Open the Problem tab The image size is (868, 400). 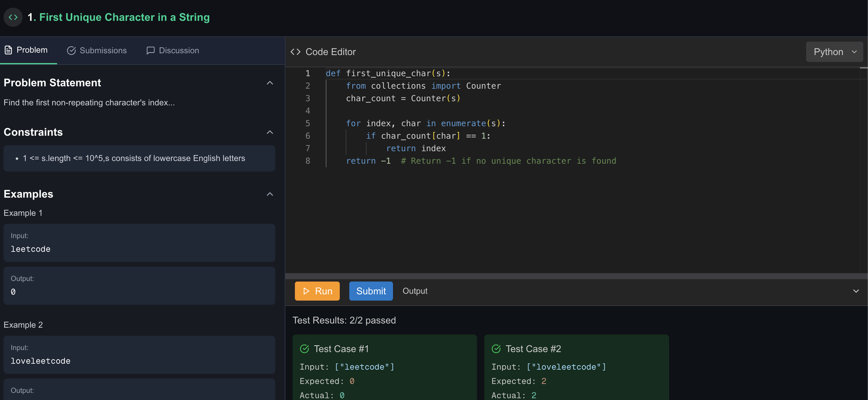click(x=28, y=50)
